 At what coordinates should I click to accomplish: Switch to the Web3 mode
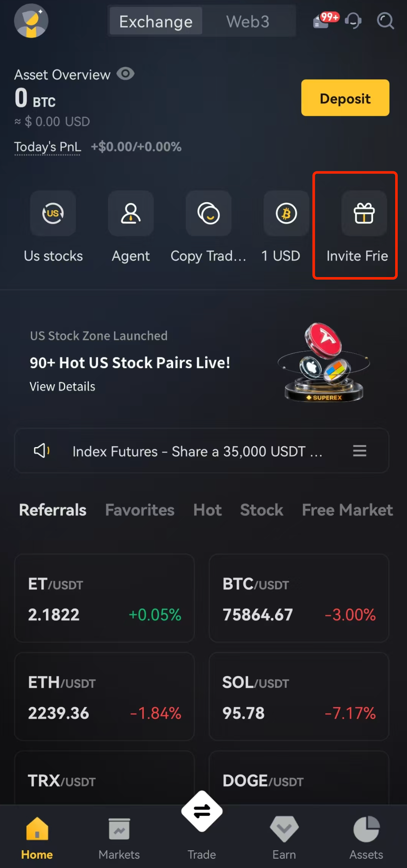(x=248, y=21)
